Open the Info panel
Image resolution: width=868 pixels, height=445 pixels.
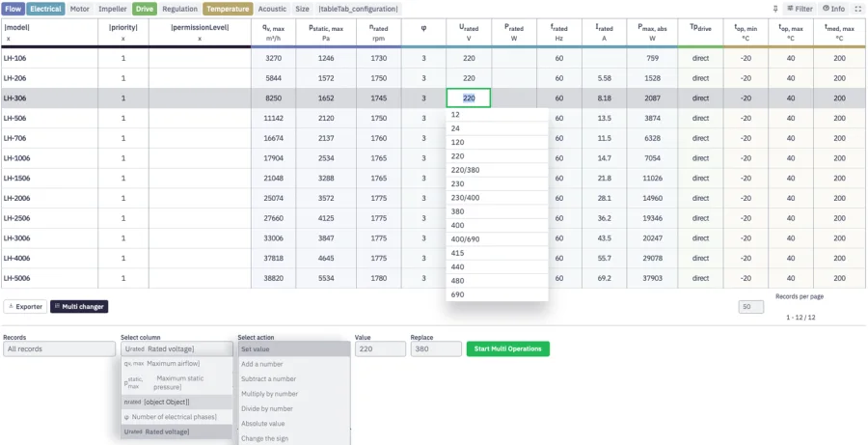833,9
